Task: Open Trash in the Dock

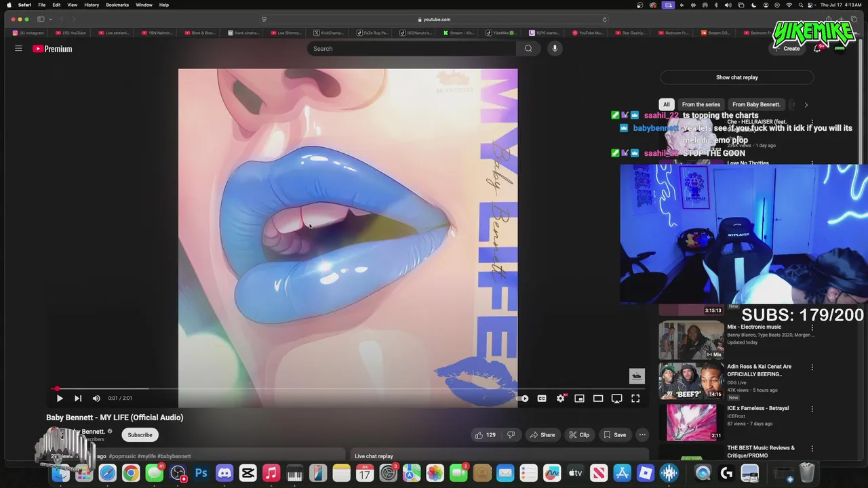Action: (x=806, y=472)
